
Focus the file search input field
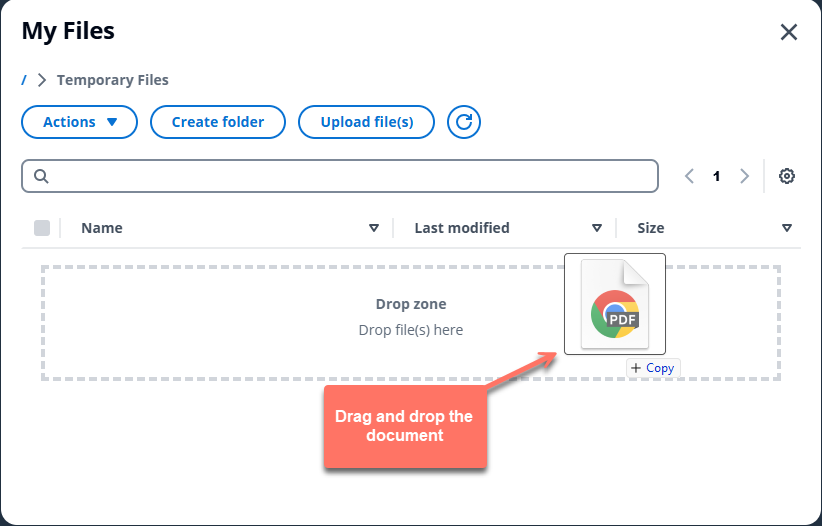pyautogui.click(x=340, y=176)
